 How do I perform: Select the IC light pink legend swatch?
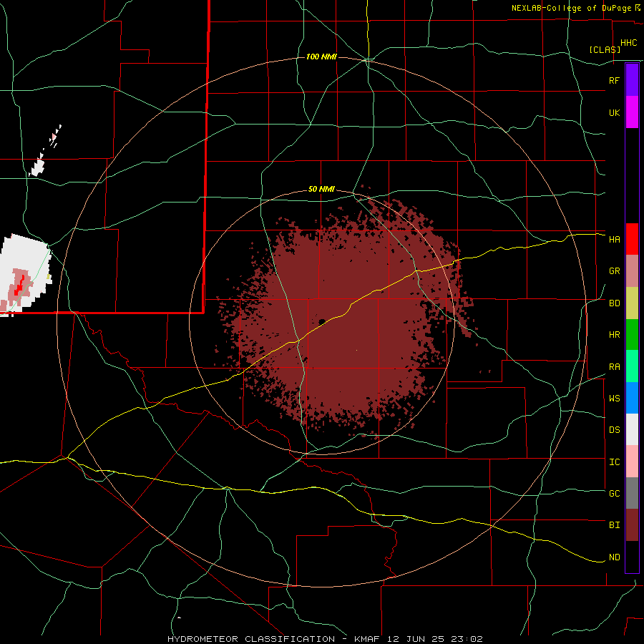point(632,462)
